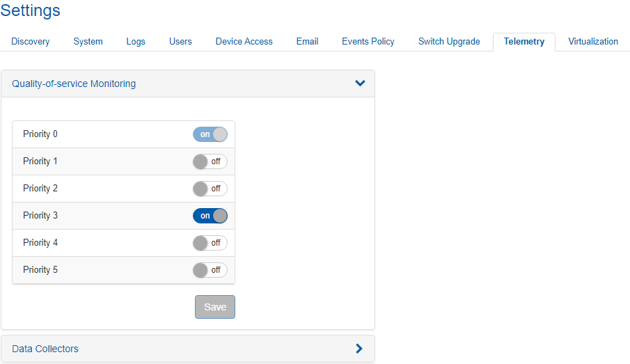Switch to Events Policy tab
Screen dimensions: 630x364
pos(368,42)
